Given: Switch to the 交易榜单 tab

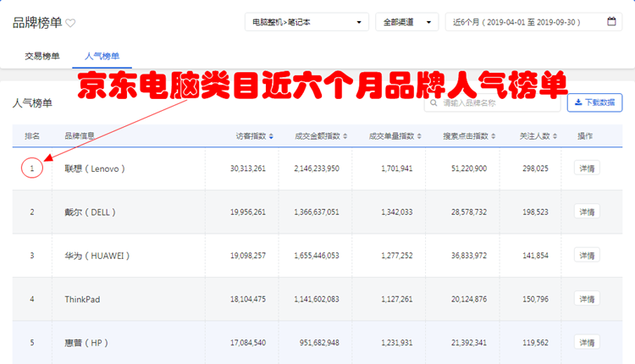Looking at the screenshot, I should (42, 56).
